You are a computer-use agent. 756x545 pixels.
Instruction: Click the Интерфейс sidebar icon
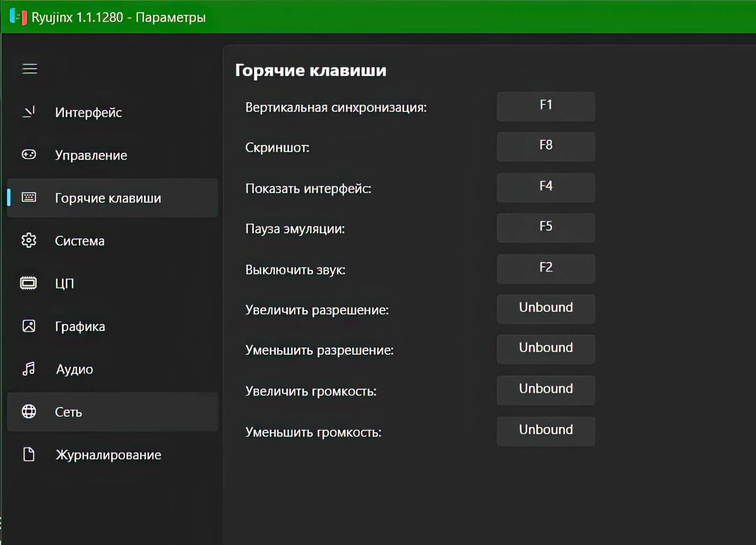click(29, 112)
